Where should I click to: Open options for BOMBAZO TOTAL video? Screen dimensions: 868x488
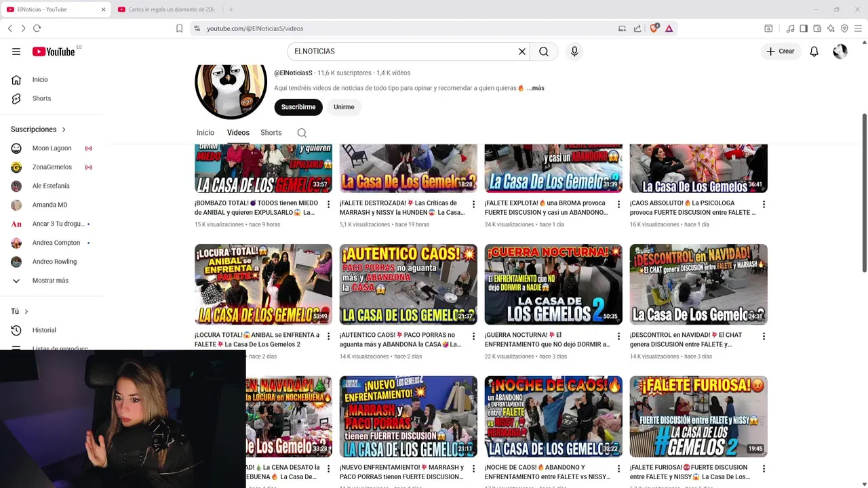coord(328,204)
